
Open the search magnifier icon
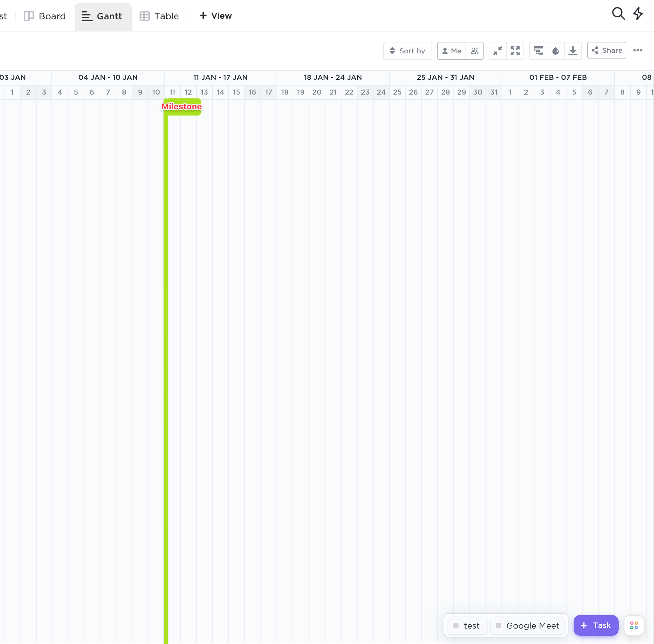coord(618,14)
